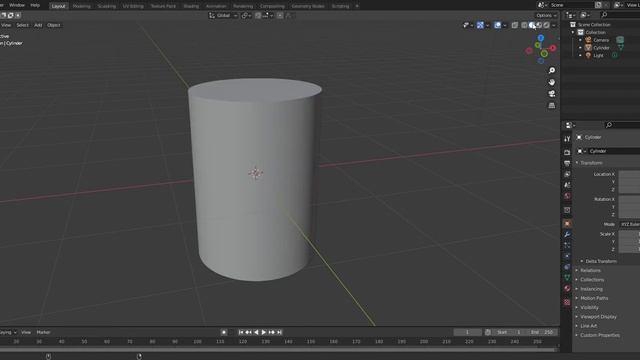Toggle the show gizmo button
The height and width of the screenshot is (360, 640).
pos(480,25)
